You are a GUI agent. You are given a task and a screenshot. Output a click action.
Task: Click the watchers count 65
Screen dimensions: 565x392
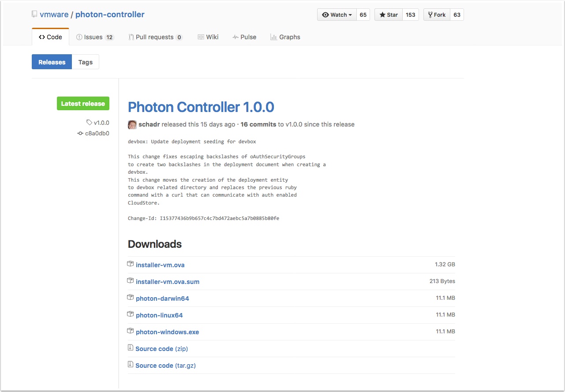363,15
